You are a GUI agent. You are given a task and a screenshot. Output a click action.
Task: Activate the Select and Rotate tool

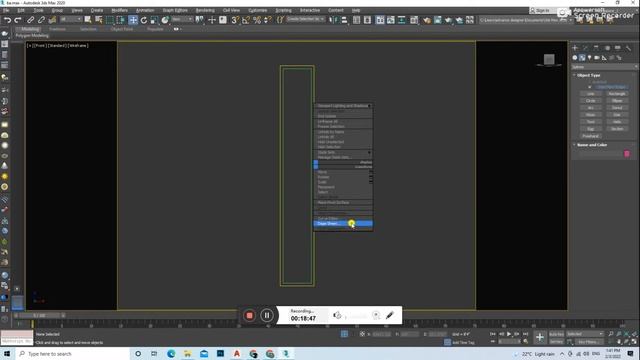coord(144,20)
